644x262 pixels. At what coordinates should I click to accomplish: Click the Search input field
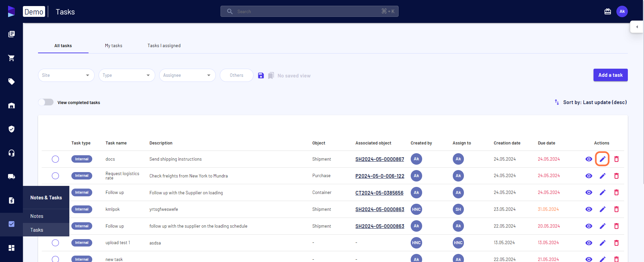click(309, 11)
